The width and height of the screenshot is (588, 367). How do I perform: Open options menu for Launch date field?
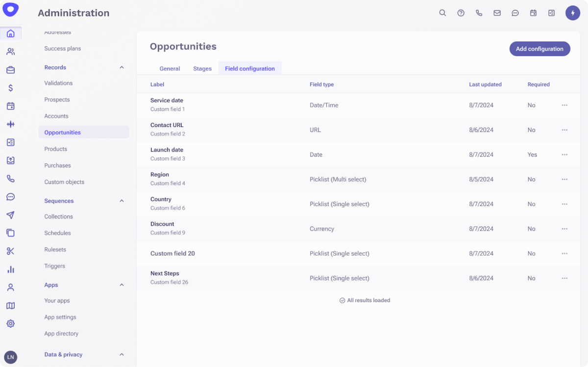564,154
